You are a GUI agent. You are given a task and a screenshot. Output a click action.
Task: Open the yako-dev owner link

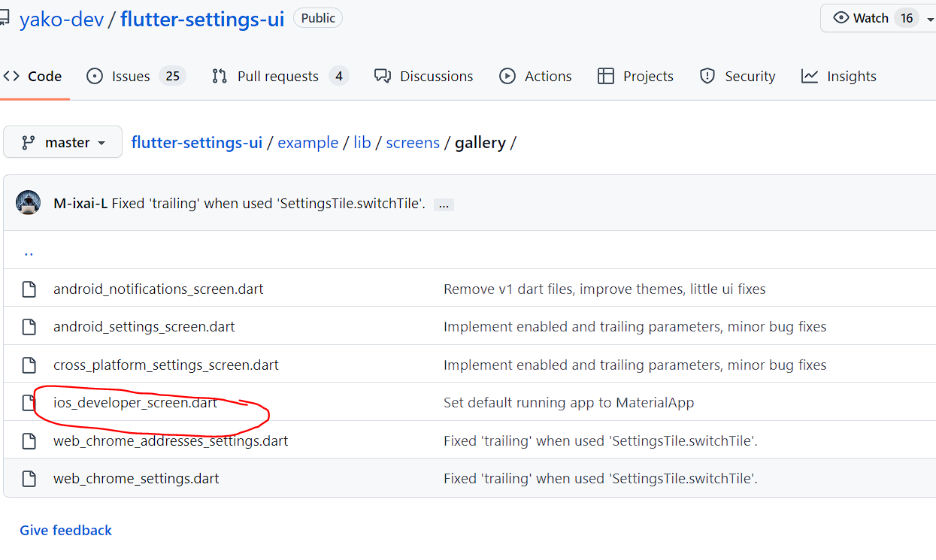[x=62, y=19]
